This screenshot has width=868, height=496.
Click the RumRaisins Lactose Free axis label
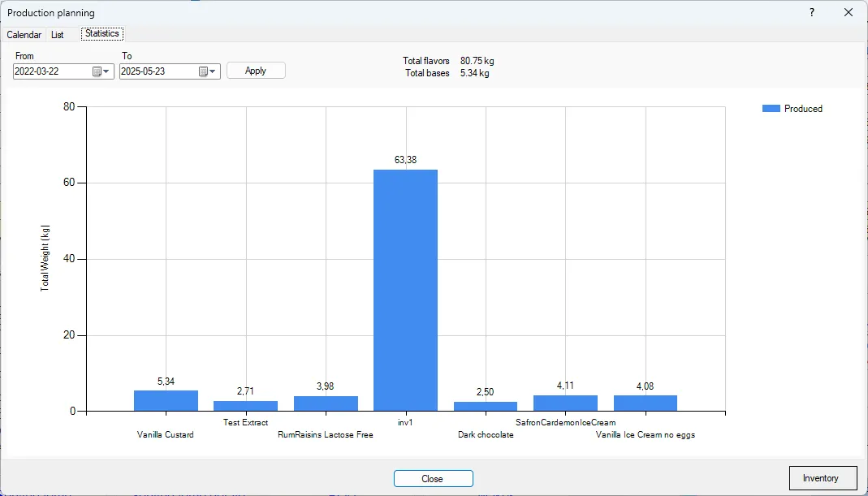326,434
